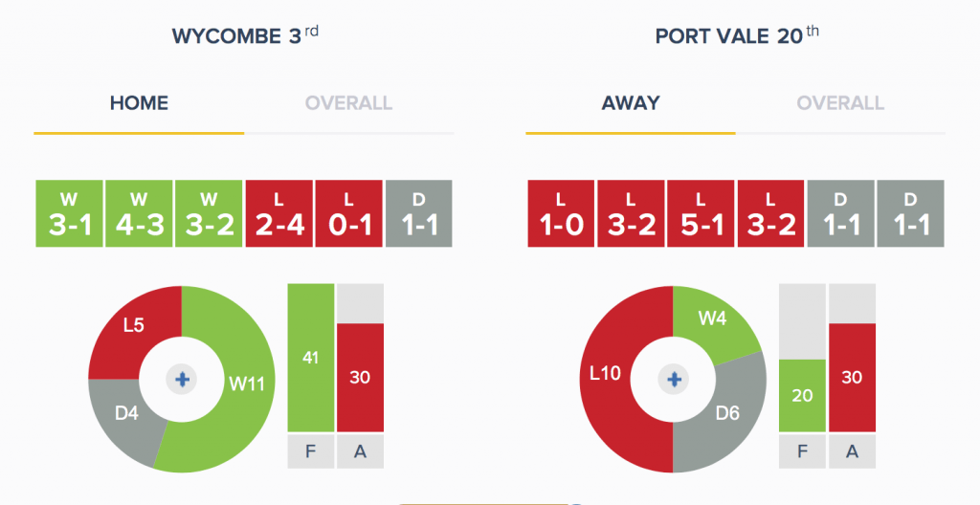Click Wycombe goals for bar showing 41
Image resolution: width=980 pixels, height=505 pixels.
[x=311, y=358]
